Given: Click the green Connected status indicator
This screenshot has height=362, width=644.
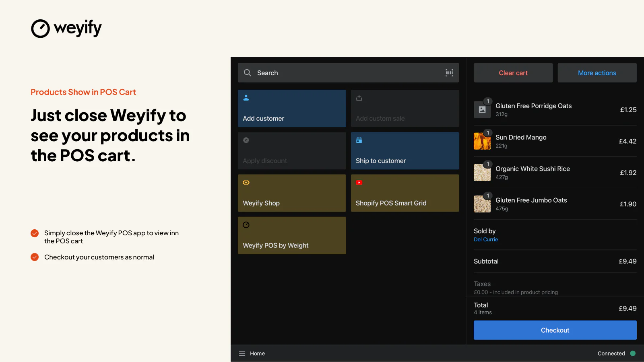Looking at the screenshot, I should [633, 354].
